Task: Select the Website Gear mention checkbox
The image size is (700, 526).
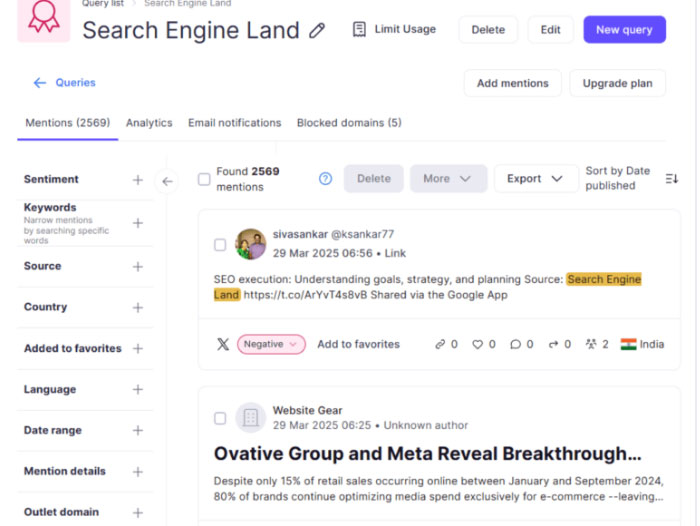Action: (x=220, y=418)
